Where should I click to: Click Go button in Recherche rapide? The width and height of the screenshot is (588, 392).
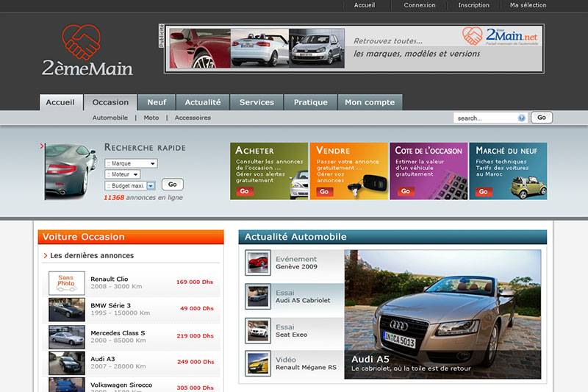[173, 185]
